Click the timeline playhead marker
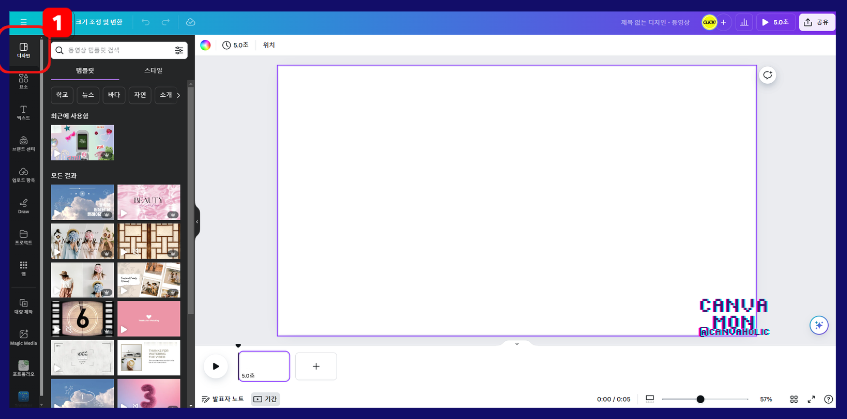Screen dimensions: 847x419 pyautogui.click(x=238, y=346)
